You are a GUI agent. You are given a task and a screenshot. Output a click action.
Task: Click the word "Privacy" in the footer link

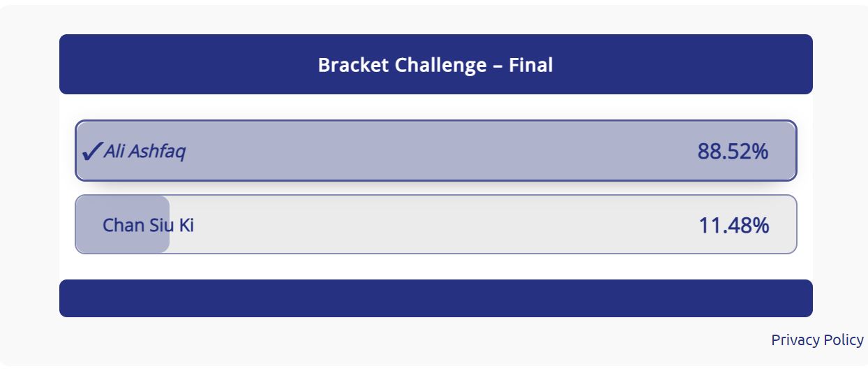click(x=795, y=340)
